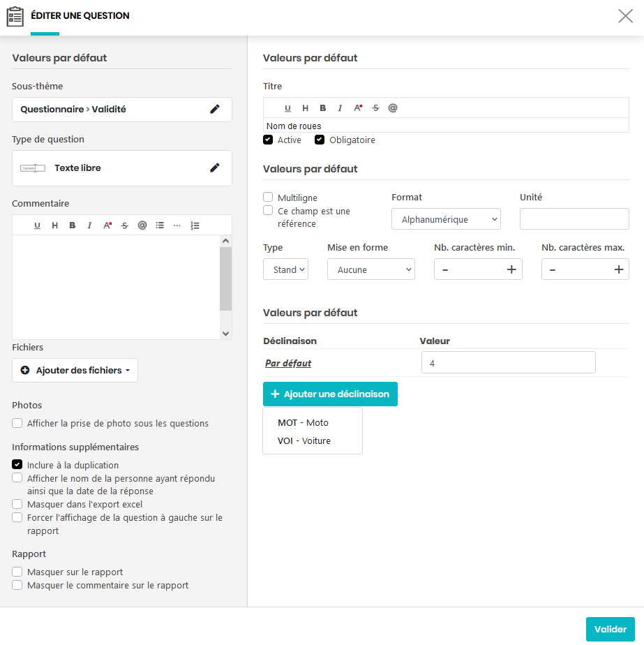Image resolution: width=644 pixels, height=645 pixels.
Task: Change text color in Titre toolbar
Action: pyautogui.click(x=358, y=108)
